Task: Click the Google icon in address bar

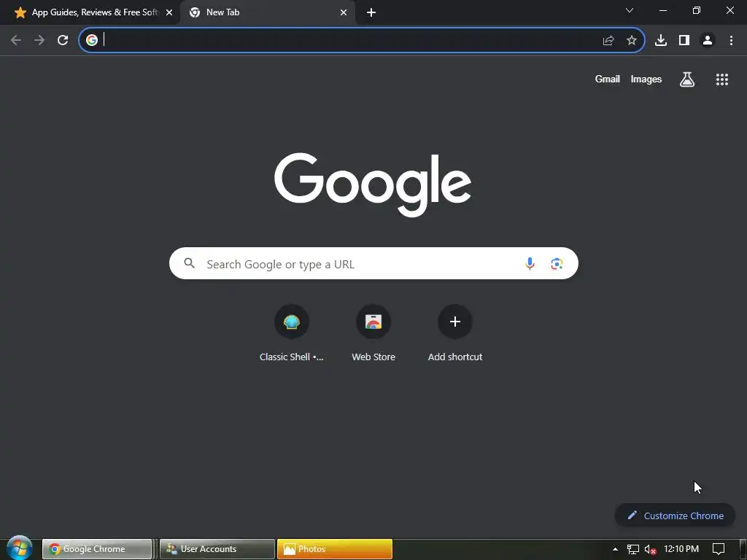Action: tap(92, 40)
